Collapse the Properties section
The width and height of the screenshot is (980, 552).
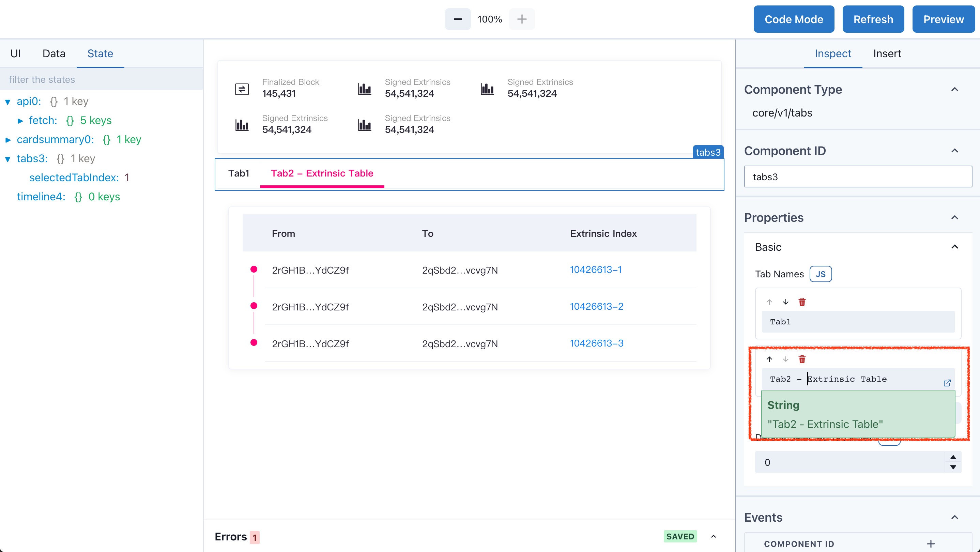point(954,218)
